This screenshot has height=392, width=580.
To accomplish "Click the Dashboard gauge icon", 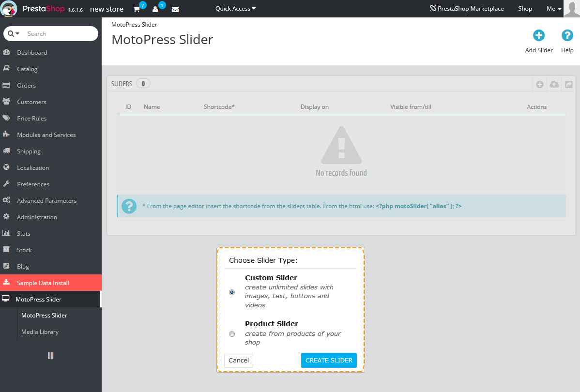I will 6,52.
